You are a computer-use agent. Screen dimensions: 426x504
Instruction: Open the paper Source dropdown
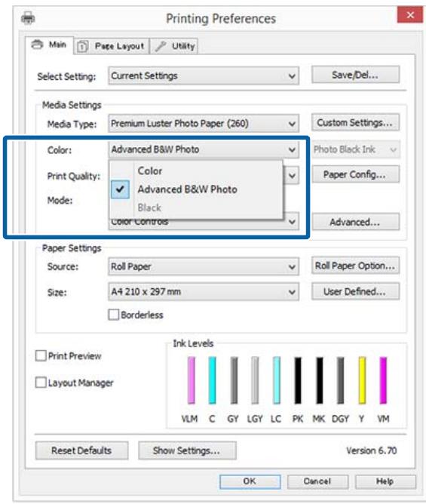click(204, 266)
